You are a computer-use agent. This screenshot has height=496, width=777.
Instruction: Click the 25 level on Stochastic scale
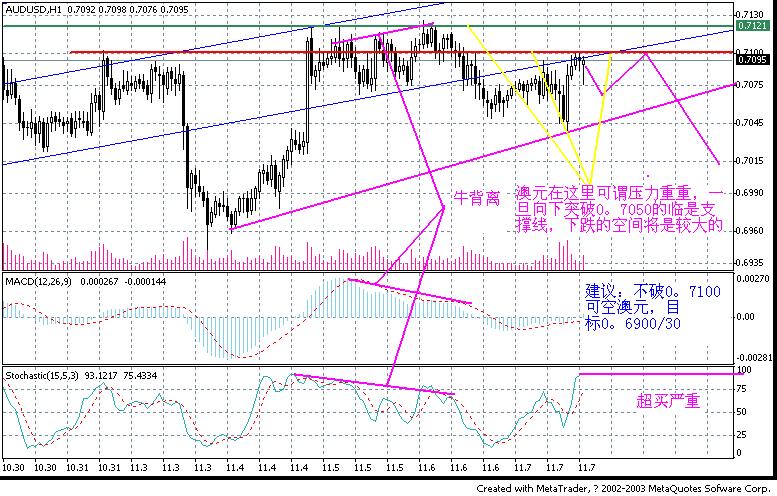point(742,435)
